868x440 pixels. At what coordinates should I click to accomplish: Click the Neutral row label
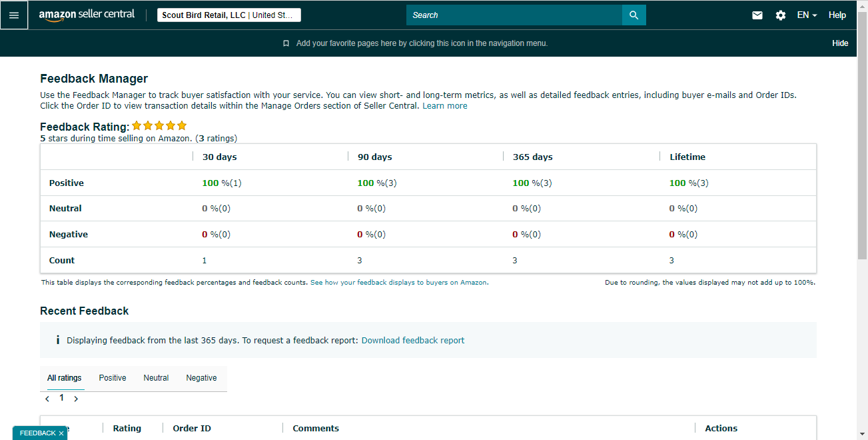click(65, 209)
